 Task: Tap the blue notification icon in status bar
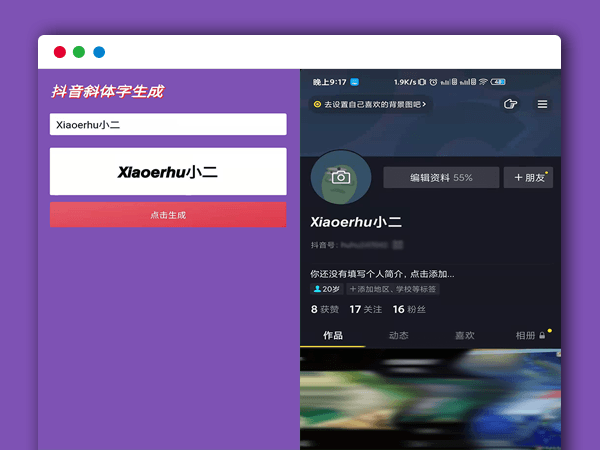click(x=354, y=82)
